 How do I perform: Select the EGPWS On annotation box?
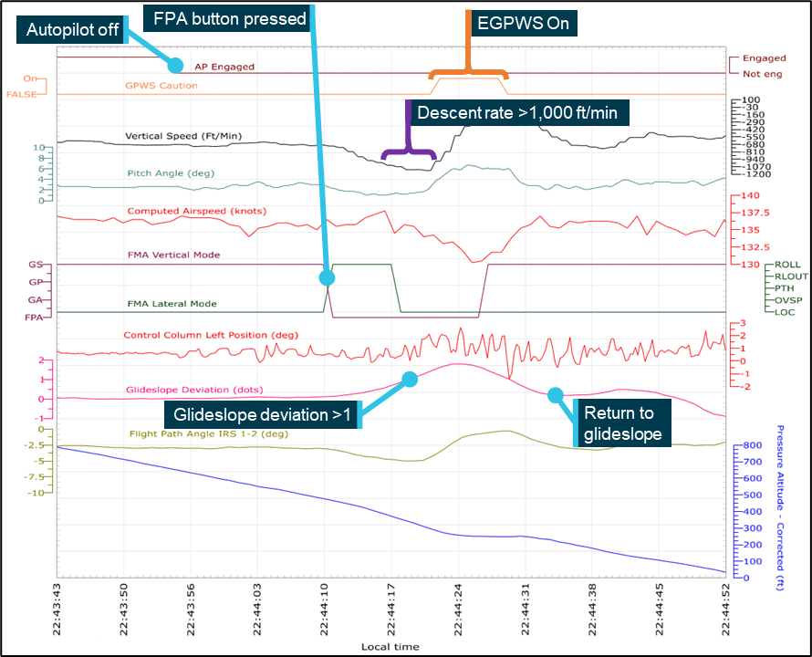coord(522,24)
